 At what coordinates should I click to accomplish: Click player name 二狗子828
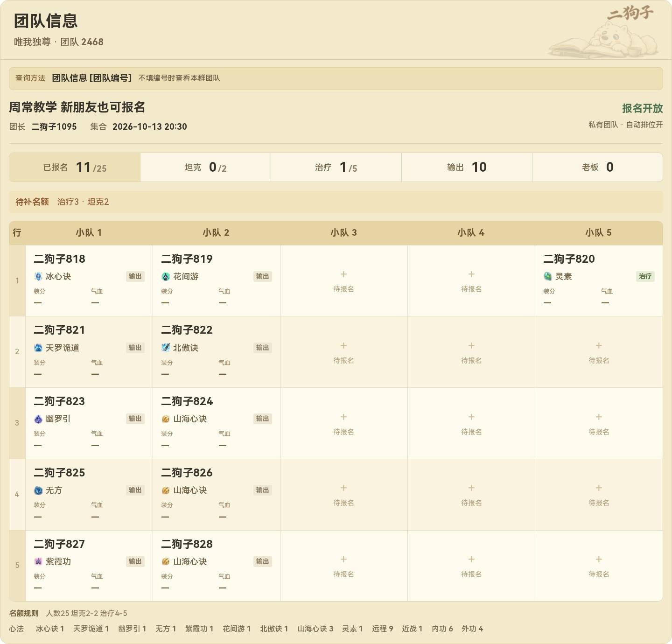pyautogui.click(x=187, y=544)
